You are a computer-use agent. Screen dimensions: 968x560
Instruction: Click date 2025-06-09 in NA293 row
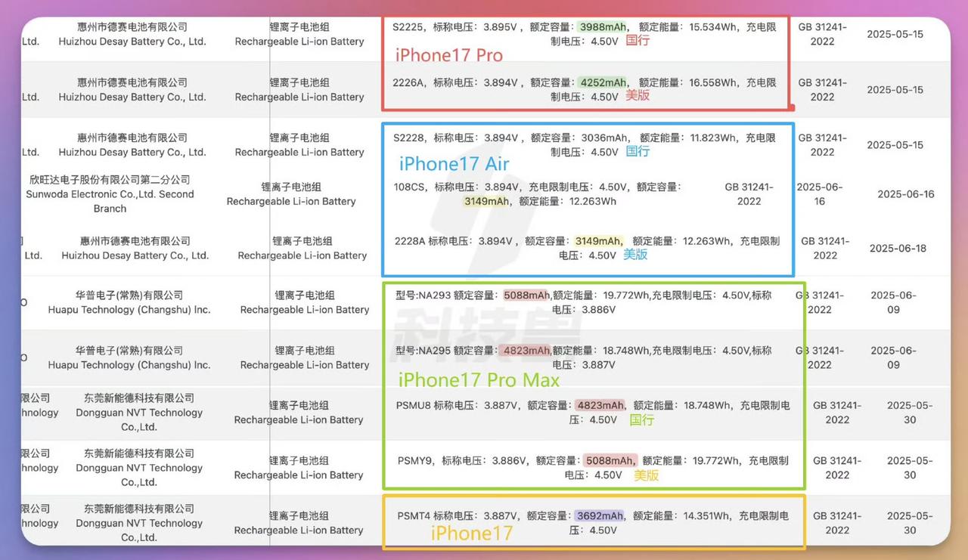(893, 302)
